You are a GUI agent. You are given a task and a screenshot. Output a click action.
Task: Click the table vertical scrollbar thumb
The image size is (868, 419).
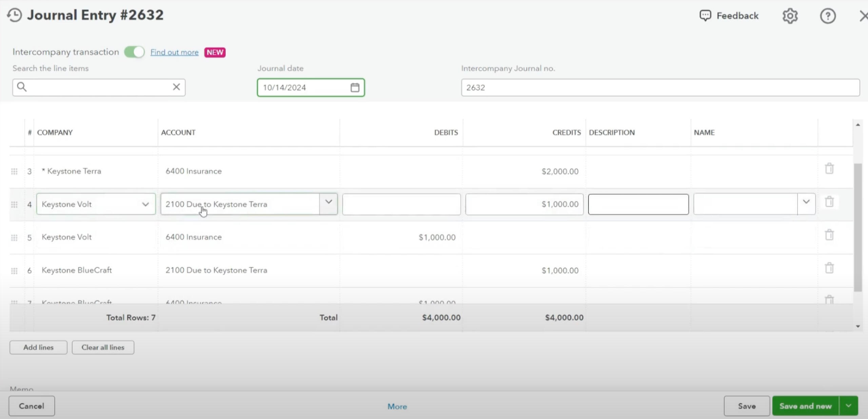pyautogui.click(x=857, y=227)
